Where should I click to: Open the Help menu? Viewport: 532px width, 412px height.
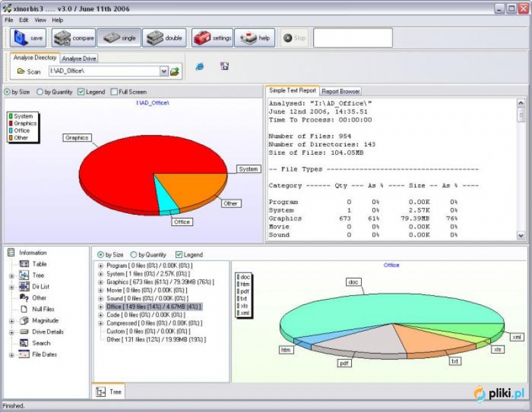(58, 20)
